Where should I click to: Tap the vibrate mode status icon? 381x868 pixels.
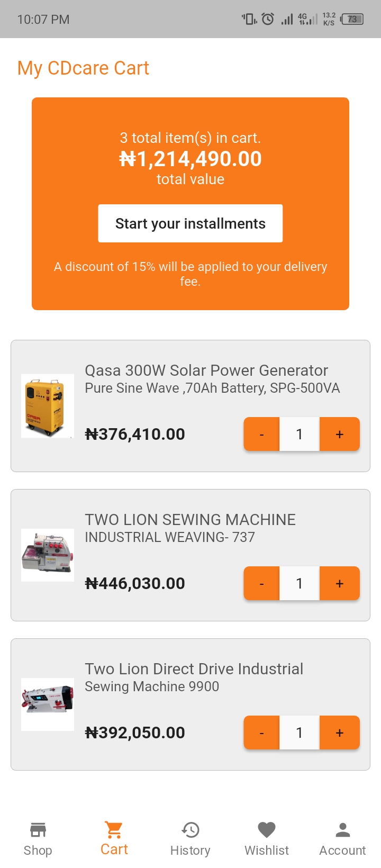(x=249, y=20)
